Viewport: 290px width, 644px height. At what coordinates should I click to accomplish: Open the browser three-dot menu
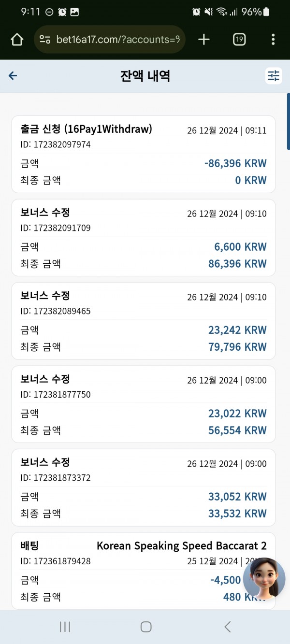273,40
